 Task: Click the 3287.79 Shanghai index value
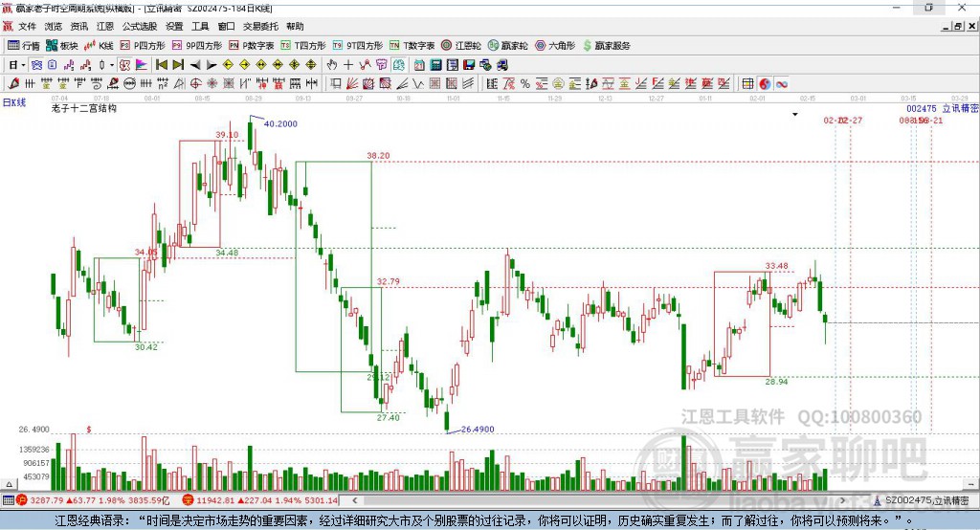click(x=46, y=500)
